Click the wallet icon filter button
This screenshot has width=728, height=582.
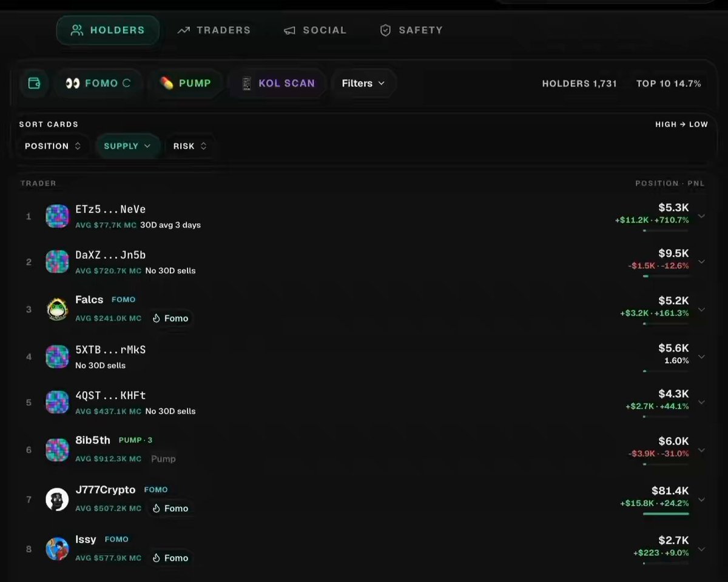coord(34,83)
